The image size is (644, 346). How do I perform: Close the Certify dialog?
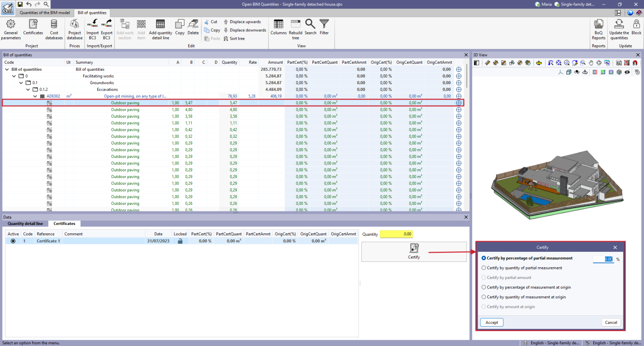pyautogui.click(x=615, y=248)
